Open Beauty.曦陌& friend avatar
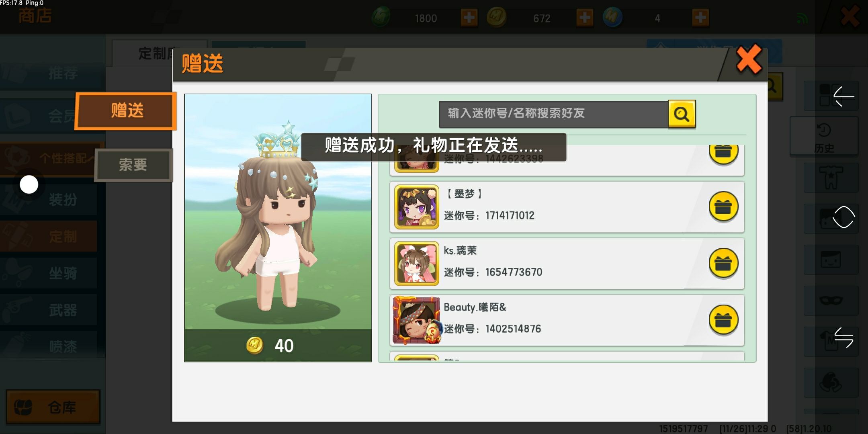Screen dimensions: 868x434 click(x=417, y=320)
